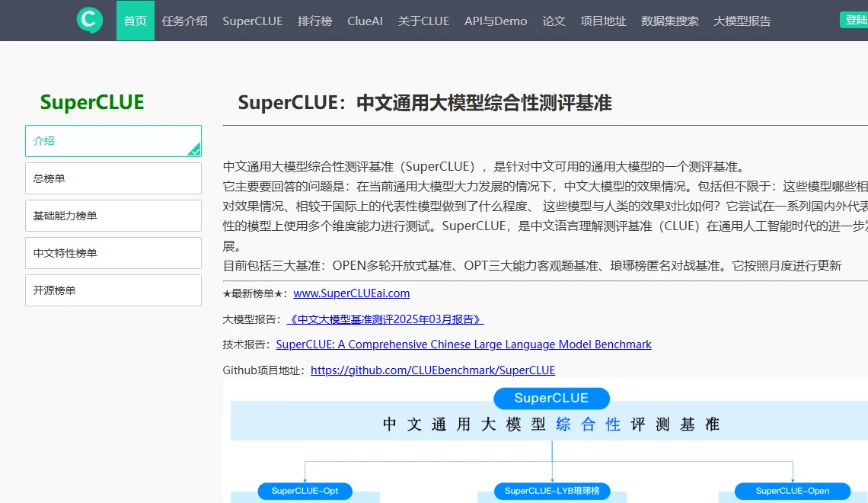
Task: Select ClueAI in the navigation bar
Action: pyautogui.click(x=365, y=21)
